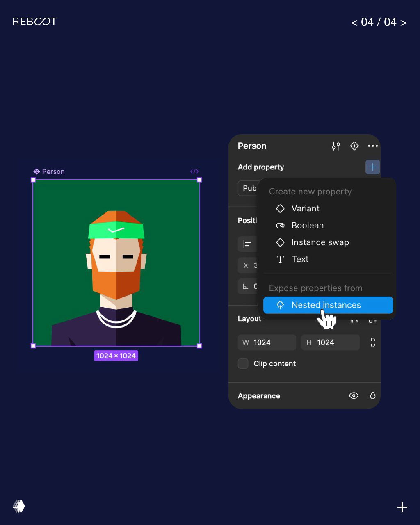Click the height field showing 1024

coord(331,342)
